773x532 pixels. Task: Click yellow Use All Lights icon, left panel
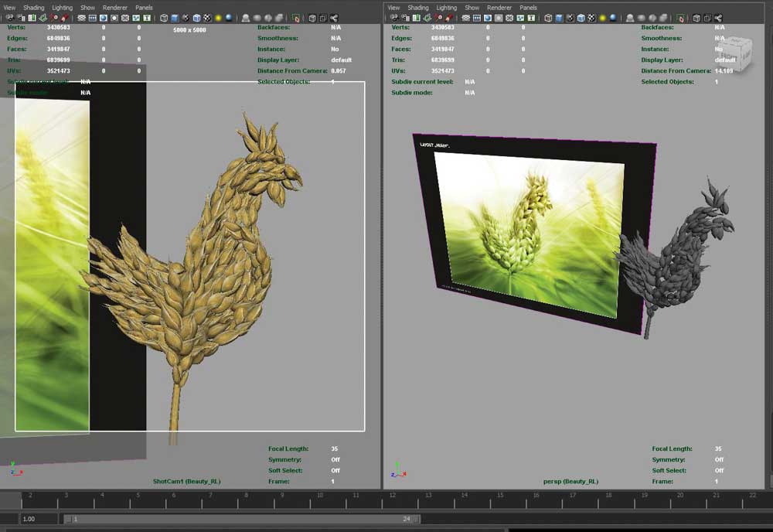[218, 18]
